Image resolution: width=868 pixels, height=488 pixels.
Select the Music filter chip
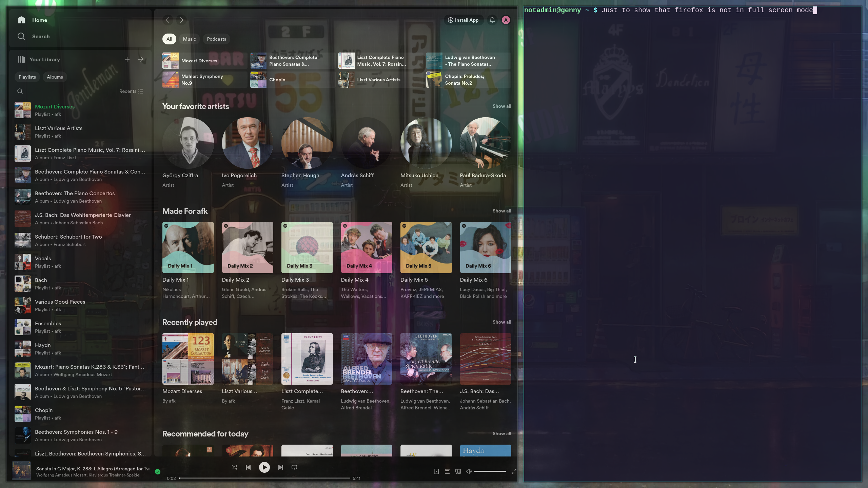190,39
